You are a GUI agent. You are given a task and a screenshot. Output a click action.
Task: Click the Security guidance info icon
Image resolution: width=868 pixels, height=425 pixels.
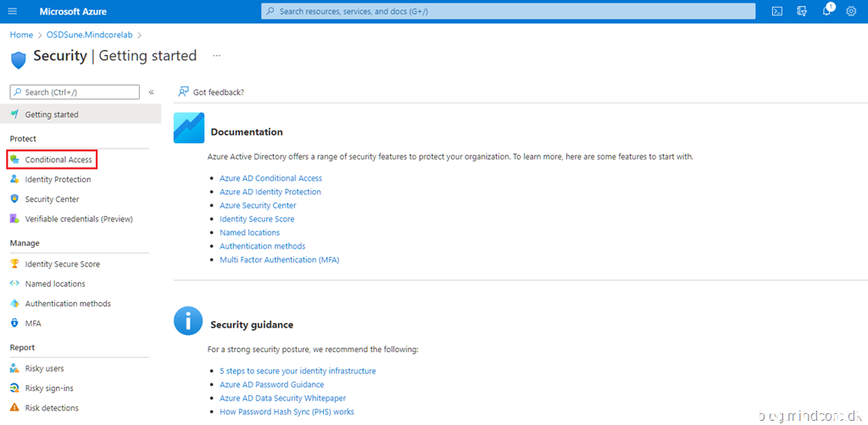tap(188, 322)
